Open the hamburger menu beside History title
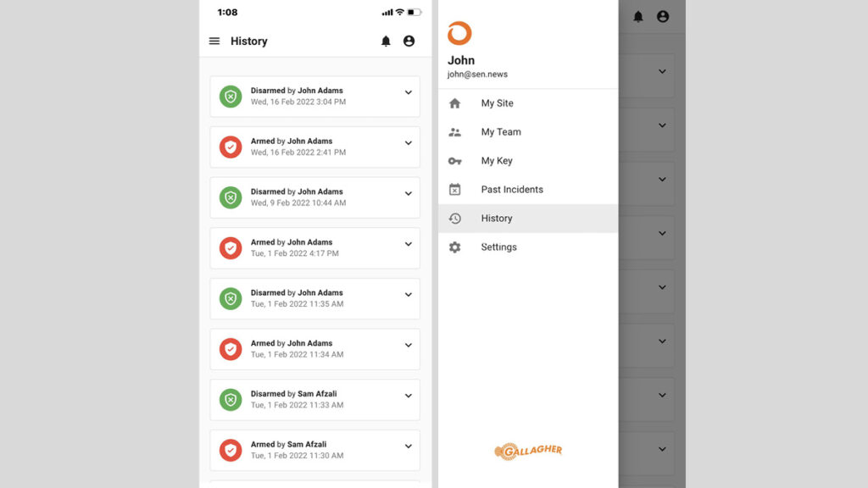This screenshot has width=868, height=488. coord(214,41)
